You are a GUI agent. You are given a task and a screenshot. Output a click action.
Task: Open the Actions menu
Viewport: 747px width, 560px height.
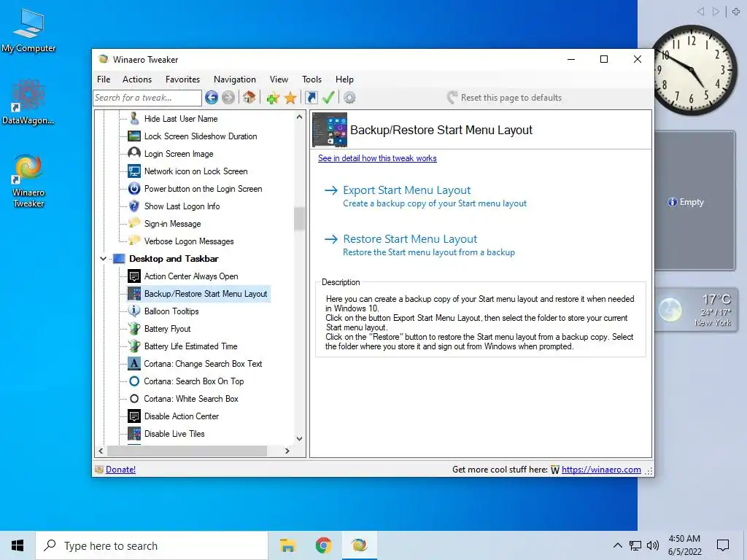(137, 79)
